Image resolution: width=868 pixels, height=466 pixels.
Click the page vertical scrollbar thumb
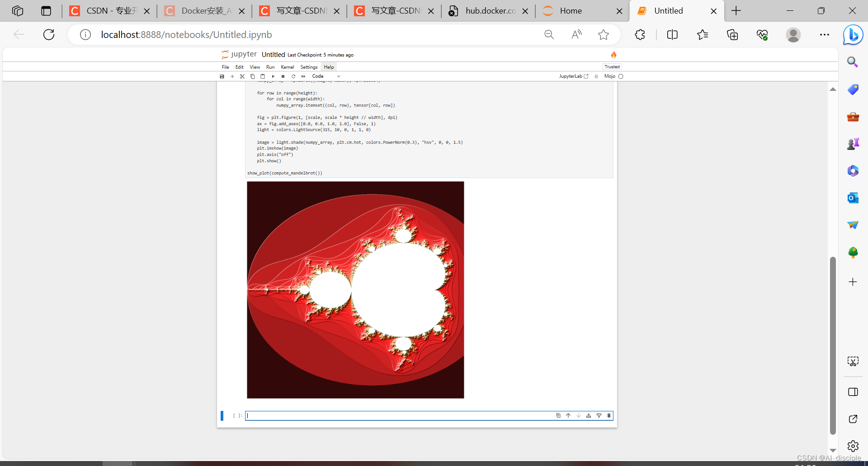833,346
